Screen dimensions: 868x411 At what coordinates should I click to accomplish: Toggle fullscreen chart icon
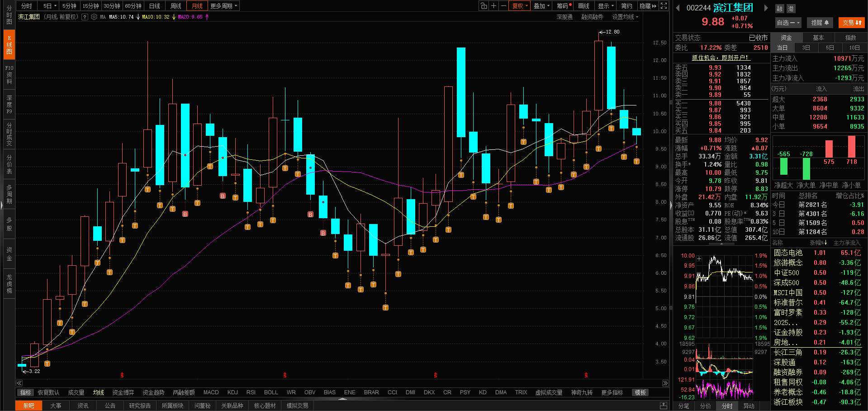pyautogui.click(x=664, y=6)
